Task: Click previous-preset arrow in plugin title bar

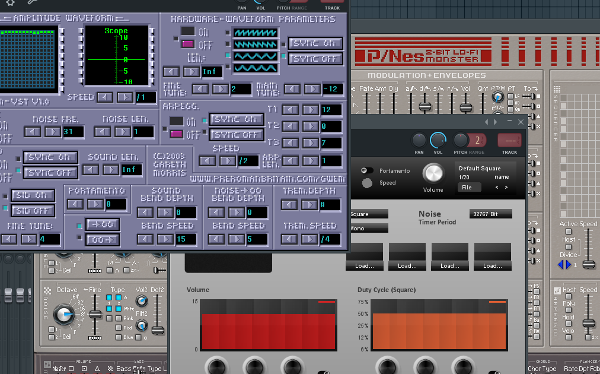Action: click(487, 122)
